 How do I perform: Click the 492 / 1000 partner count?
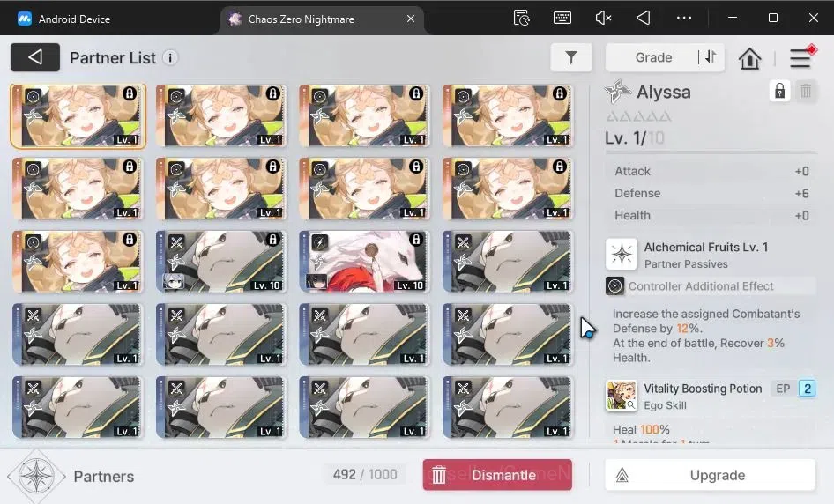point(365,474)
